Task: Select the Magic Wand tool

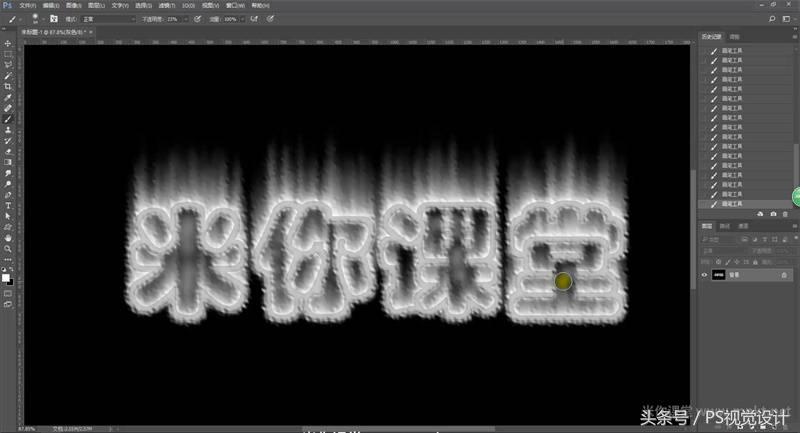Action: click(x=8, y=75)
